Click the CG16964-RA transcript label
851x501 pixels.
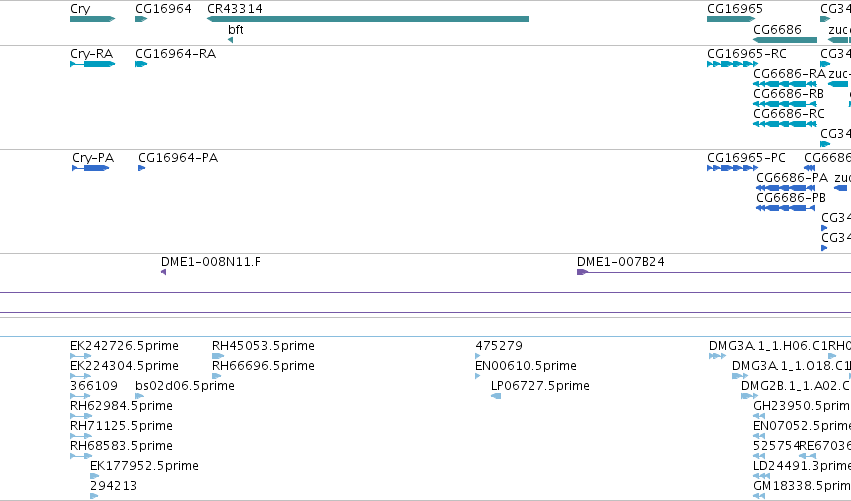click(175, 54)
